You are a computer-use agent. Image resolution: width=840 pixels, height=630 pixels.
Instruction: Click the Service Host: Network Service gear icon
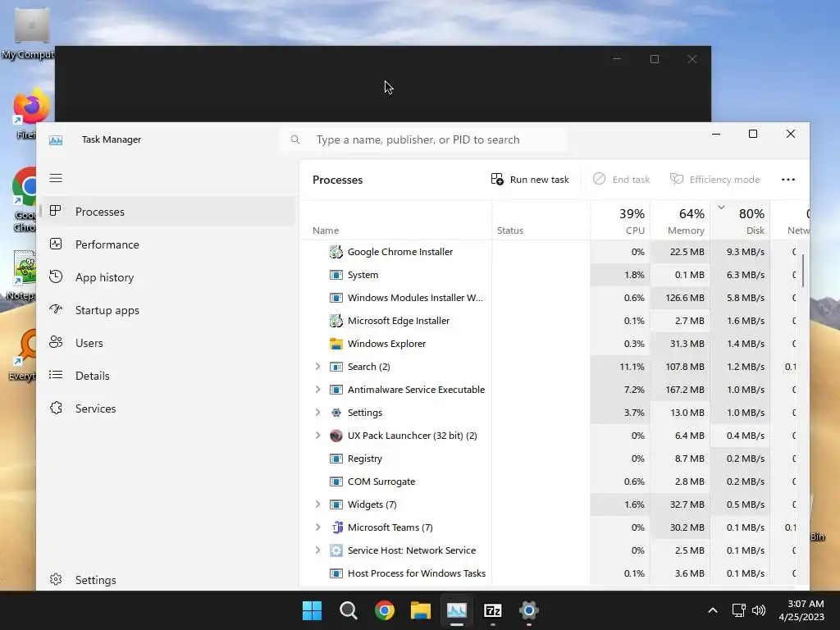tap(336, 550)
